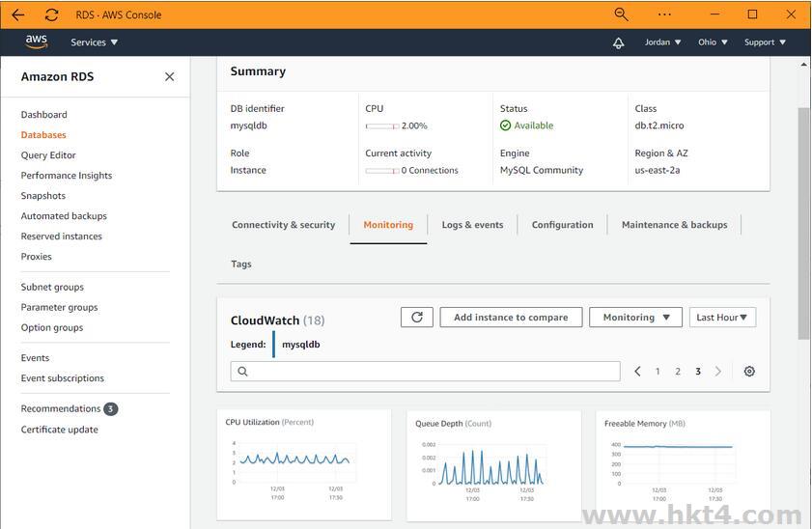Open the Logs & events tab
This screenshot has height=529, width=812.
[x=472, y=225]
